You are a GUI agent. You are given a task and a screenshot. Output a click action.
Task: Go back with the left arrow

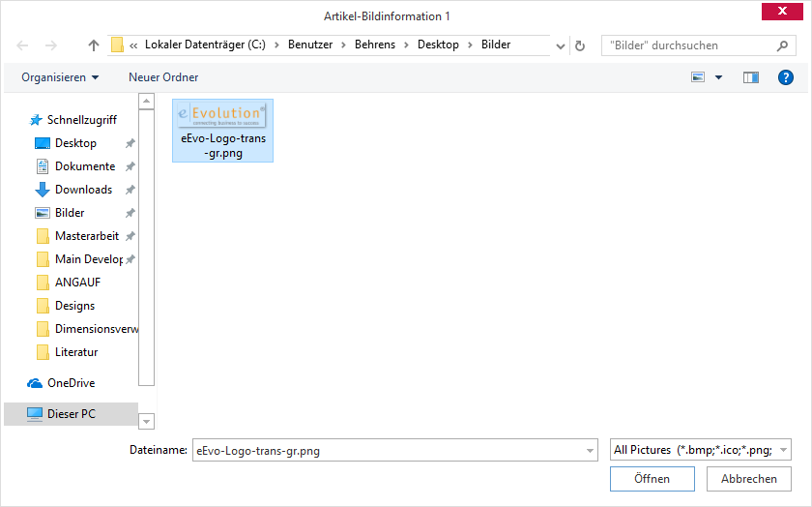tap(23, 45)
